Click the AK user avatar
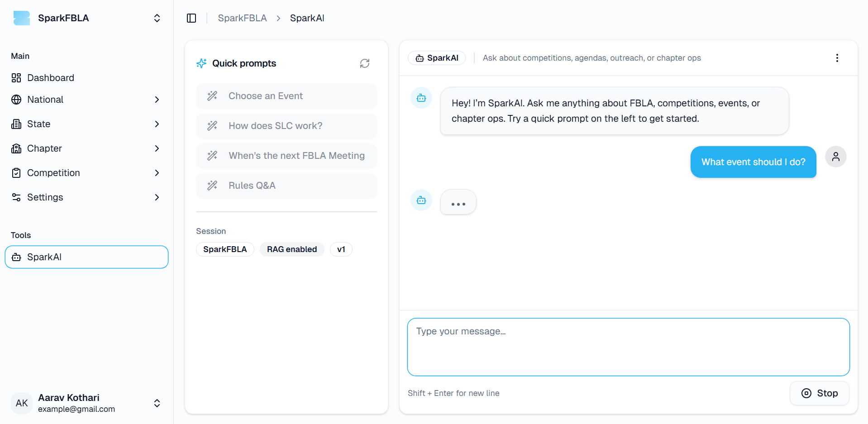The height and width of the screenshot is (424, 868). tap(22, 403)
